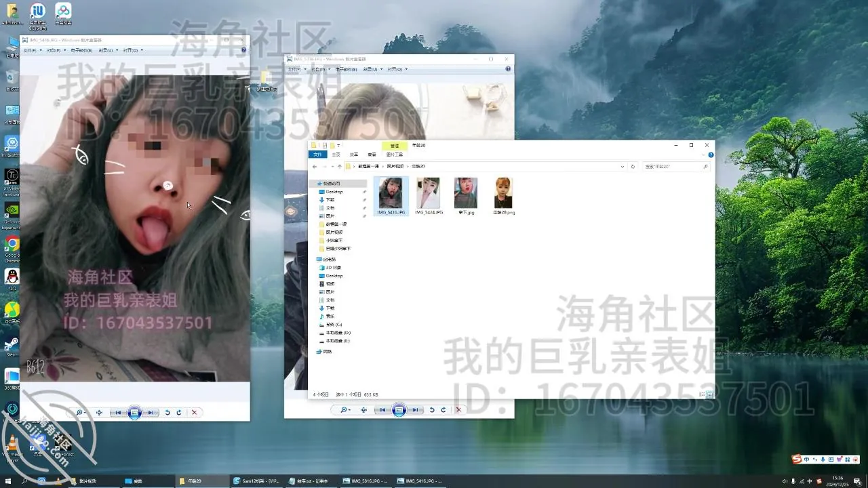Open zoom control in IMG_5316 photo viewer
The height and width of the screenshot is (488, 868).
pyautogui.click(x=344, y=409)
